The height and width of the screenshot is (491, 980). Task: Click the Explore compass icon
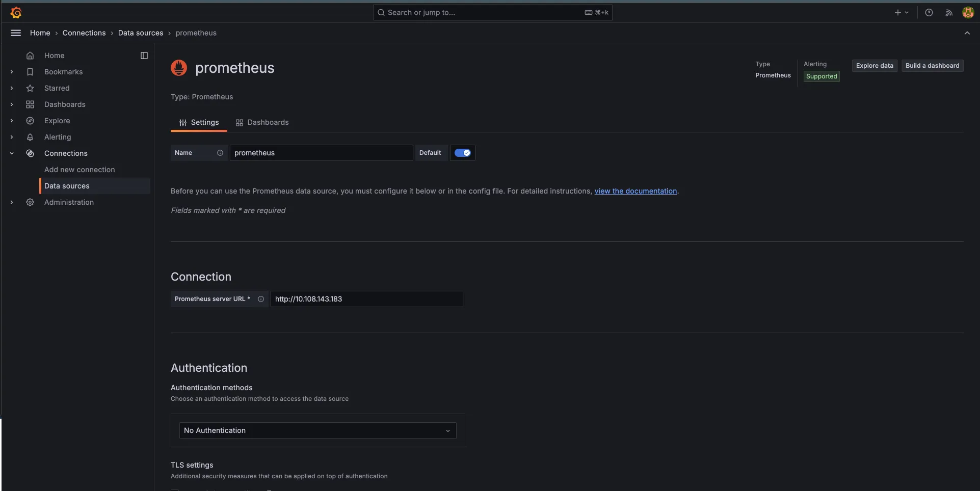point(30,121)
